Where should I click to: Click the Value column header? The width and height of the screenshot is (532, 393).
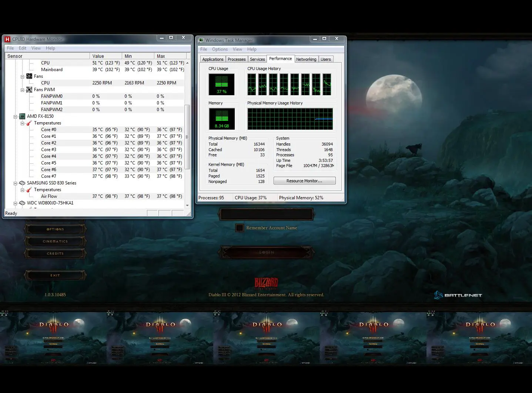click(x=106, y=56)
